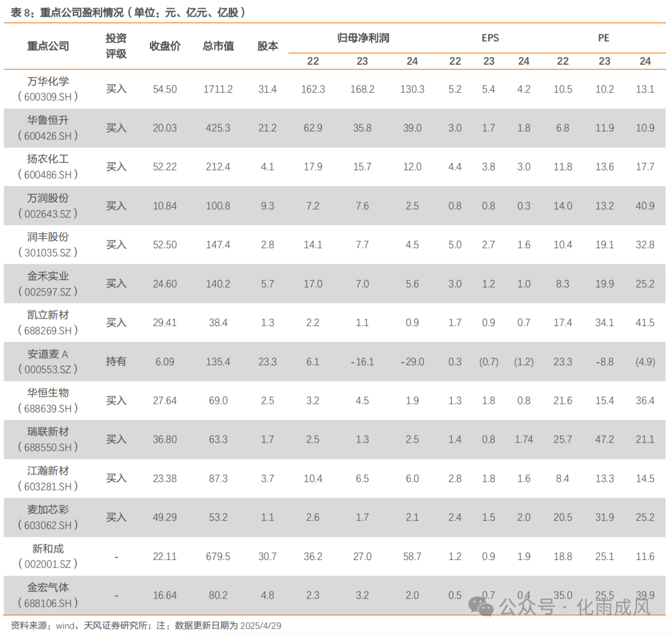Select the company name 麦加芯彩
This screenshot has height=634, width=672.
click(48, 510)
